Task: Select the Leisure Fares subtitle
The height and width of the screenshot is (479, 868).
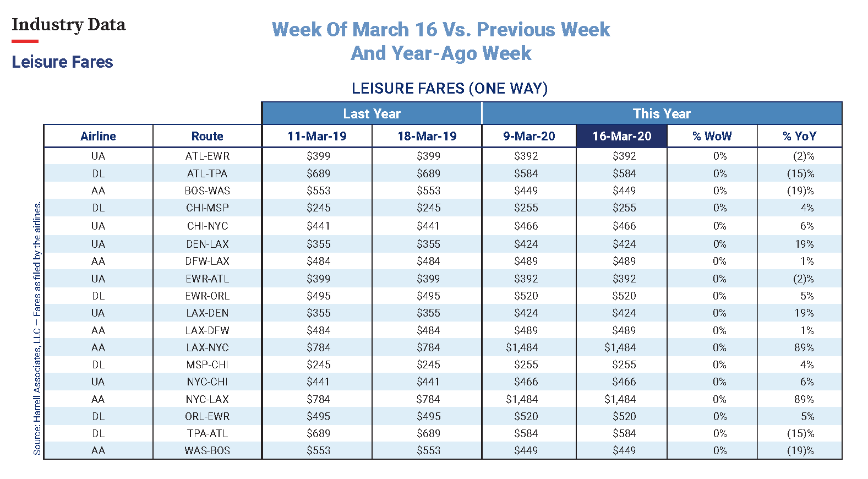Action: pyautogui.click(x=62, y=62)
